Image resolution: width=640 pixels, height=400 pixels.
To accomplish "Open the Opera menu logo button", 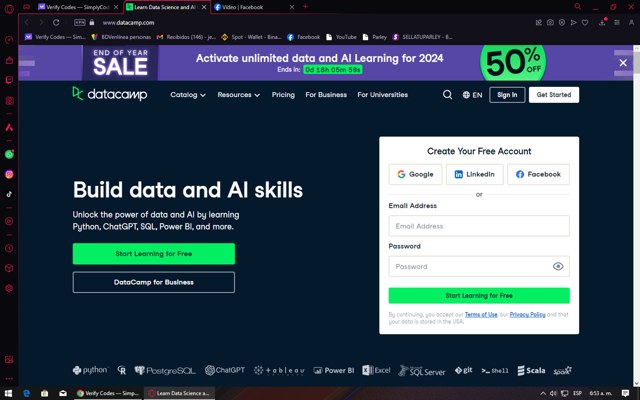I will 9,8.
